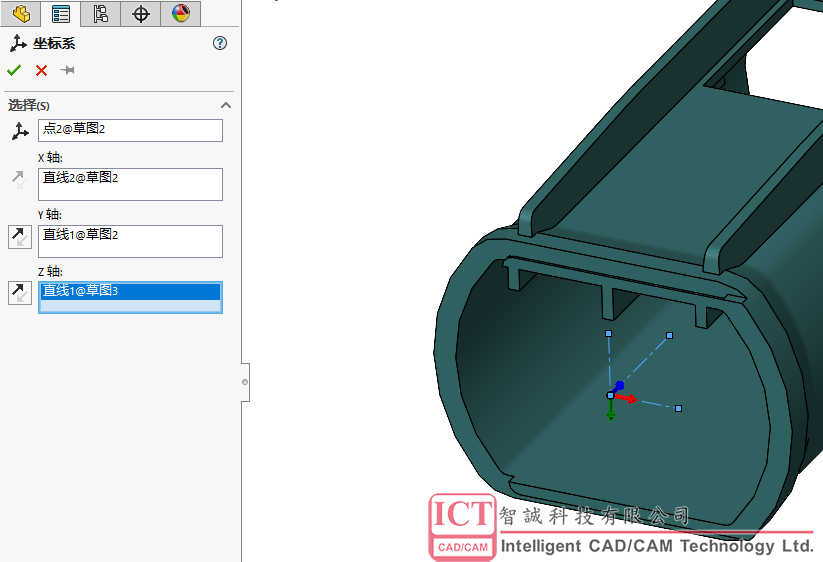Open the DimXpertManager crosshair tab
Image resolution: width=823 pixels, height=562 pixels.
tap(141, 14)
